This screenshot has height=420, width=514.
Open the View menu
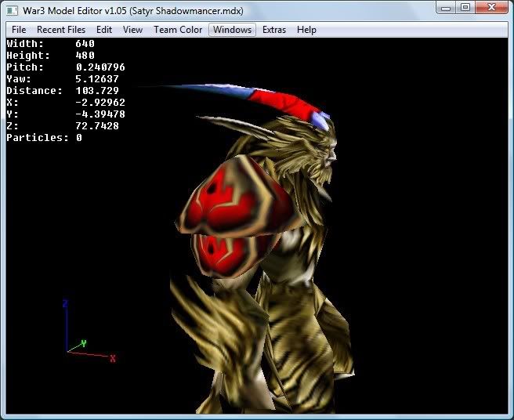[x=132, y=30]
